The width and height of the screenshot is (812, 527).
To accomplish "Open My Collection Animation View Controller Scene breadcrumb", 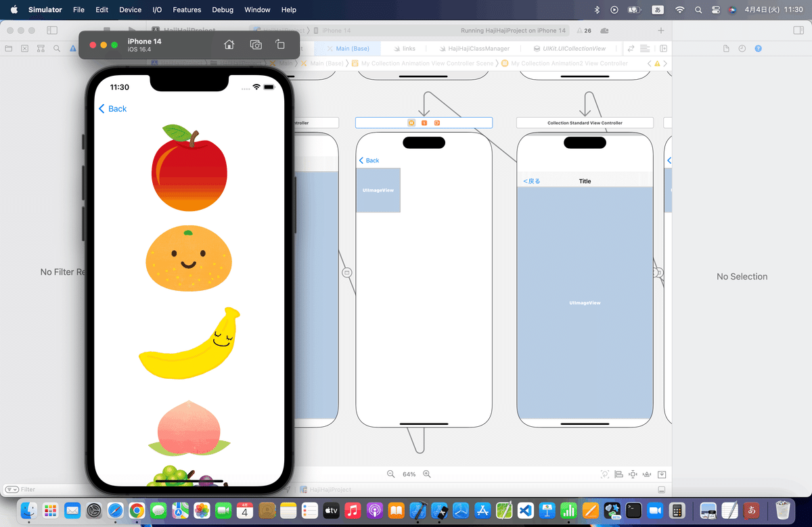I will [423, 64].
